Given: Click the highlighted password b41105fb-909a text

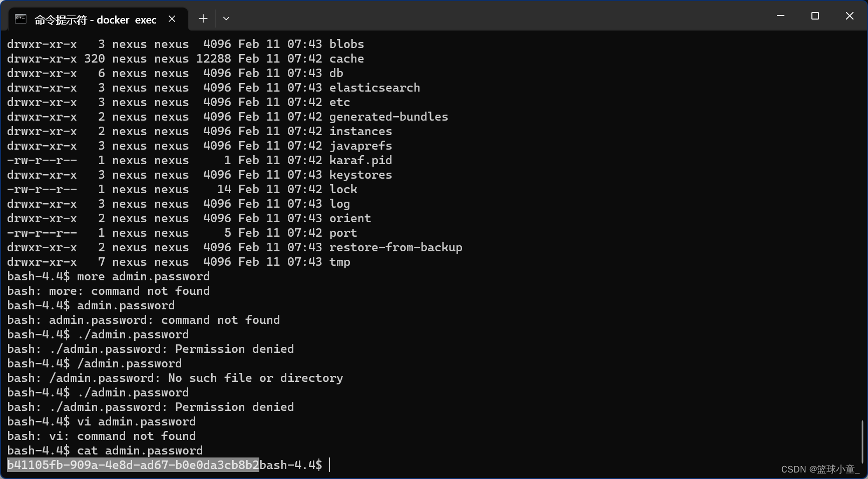Looking at the screenshot, I should tap(133, 465).
